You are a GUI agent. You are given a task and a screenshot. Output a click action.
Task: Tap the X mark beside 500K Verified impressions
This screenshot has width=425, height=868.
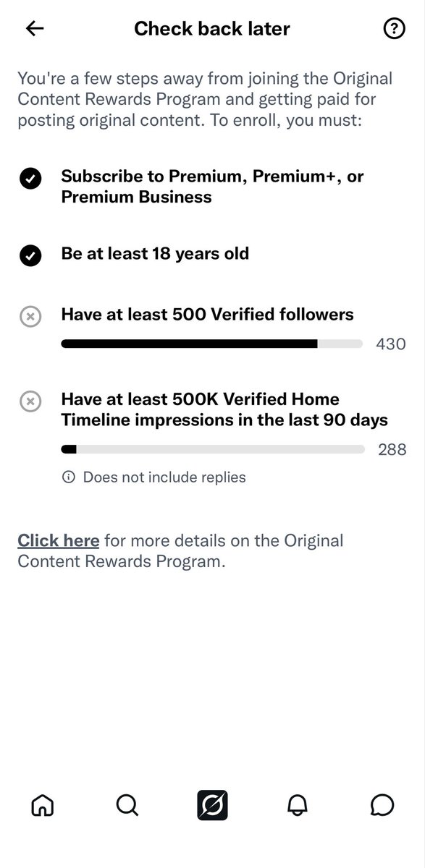pos(30,401)
